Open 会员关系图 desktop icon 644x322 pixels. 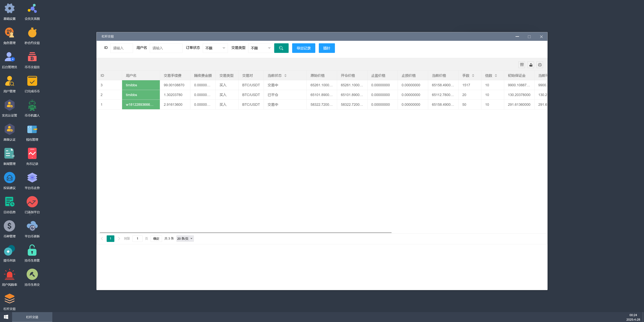[x=32, y=9]
